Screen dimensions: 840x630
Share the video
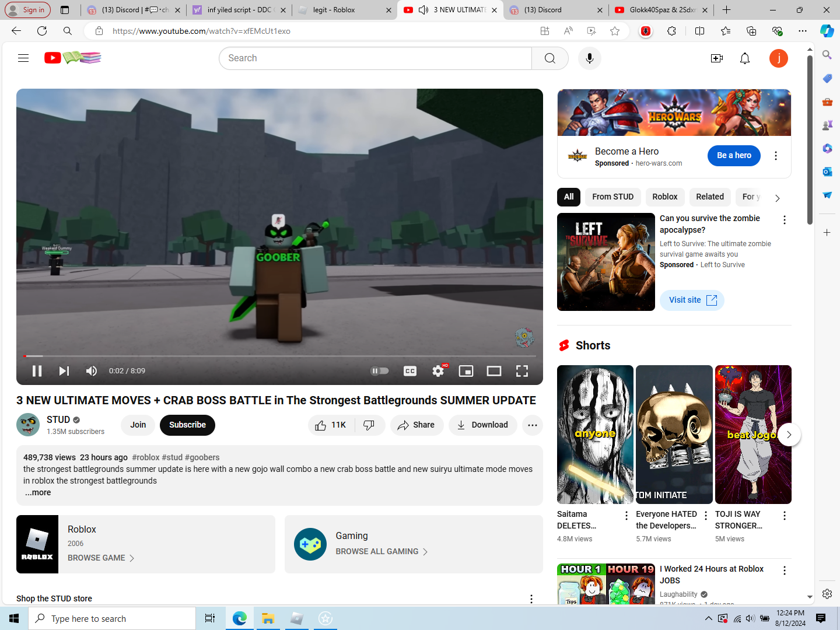[416, 425]
